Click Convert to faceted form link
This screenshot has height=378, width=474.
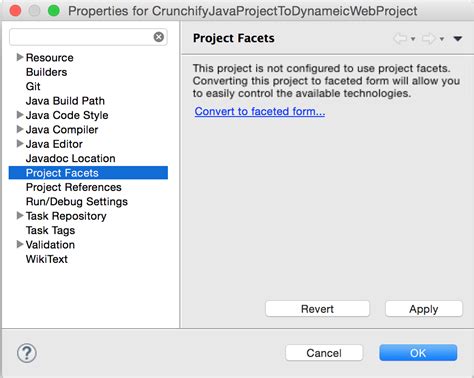point(260,111)
